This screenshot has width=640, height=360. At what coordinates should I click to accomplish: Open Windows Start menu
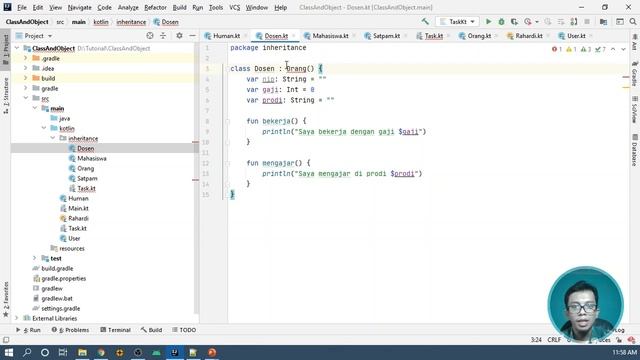tap(9, 352)
